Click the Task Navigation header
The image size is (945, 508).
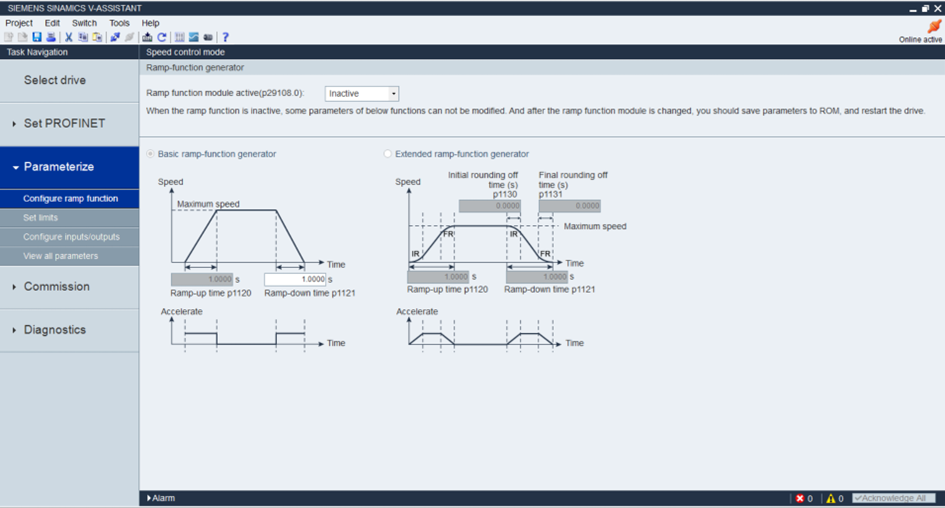pyautogui.click(x=37, y=52)
